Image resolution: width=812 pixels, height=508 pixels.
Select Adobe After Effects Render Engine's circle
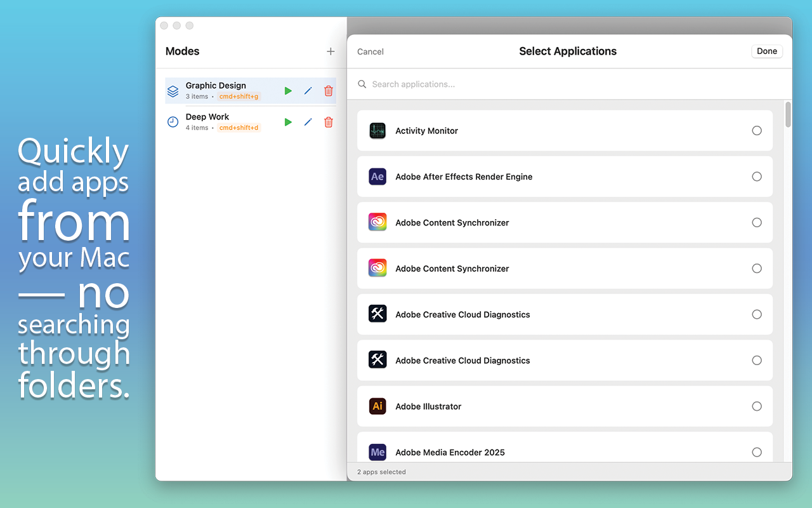757,177
